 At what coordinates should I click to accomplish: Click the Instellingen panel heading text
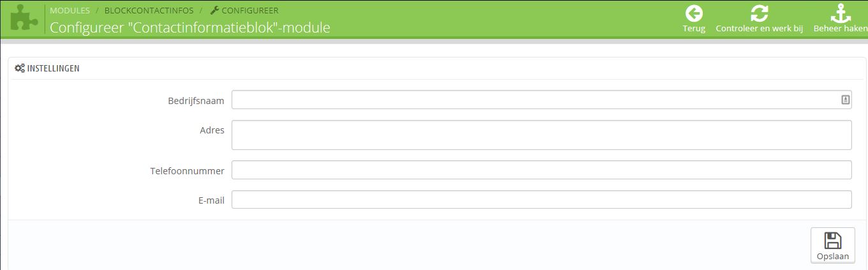pyautogui.click(x=53, y=68)
